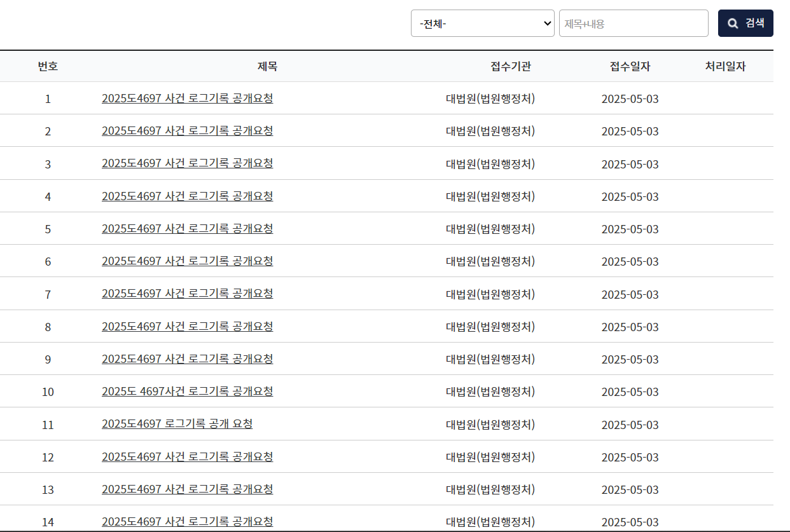Open the title link in row 6

coord(187,261)
